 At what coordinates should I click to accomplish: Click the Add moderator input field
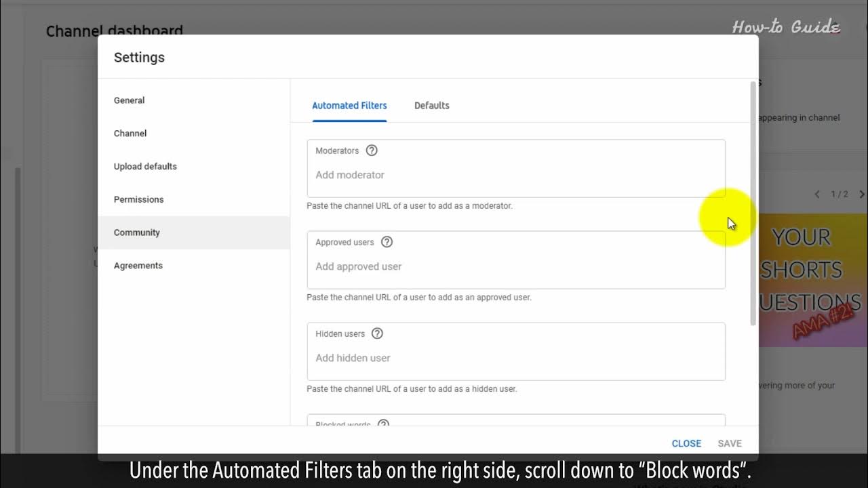(515, 175)
